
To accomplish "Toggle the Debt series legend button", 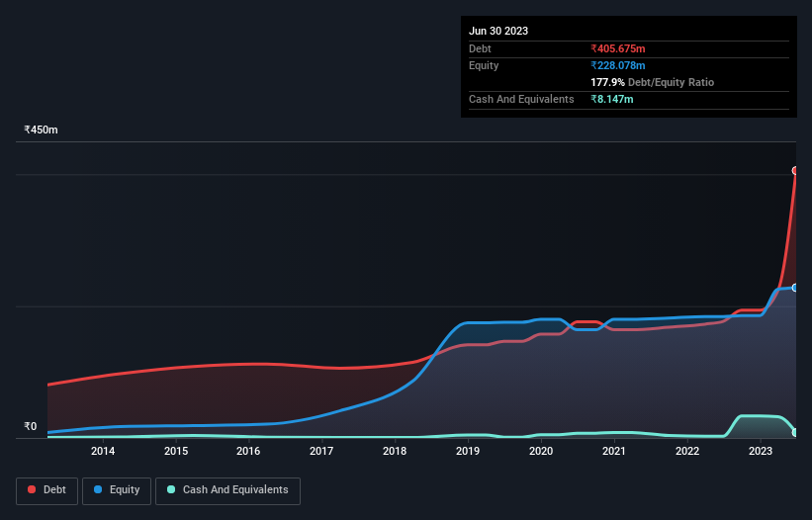I will [47, 490].
